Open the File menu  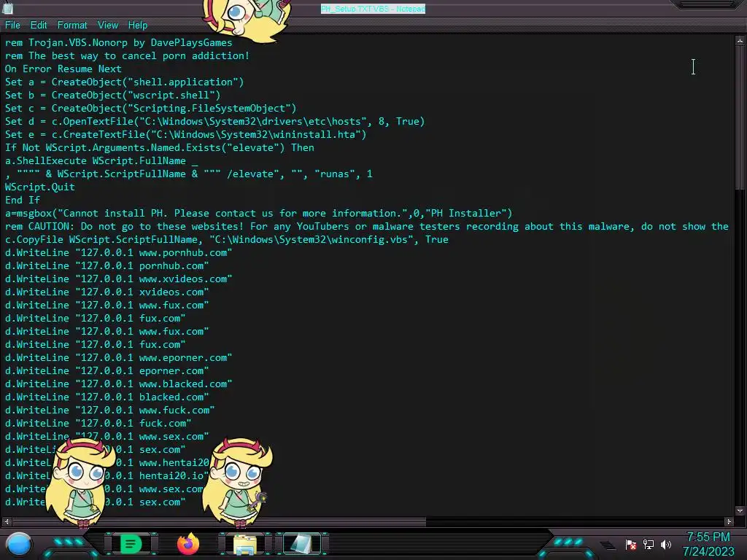click(12, 26)
